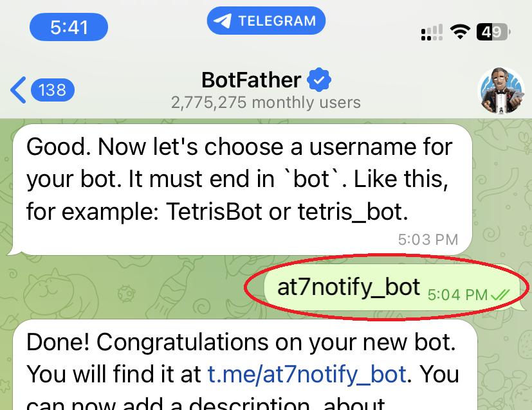This screenshot has width=532, height=410.
Task: Tap the BotFather chat title
Action: [x=251, y=80]
